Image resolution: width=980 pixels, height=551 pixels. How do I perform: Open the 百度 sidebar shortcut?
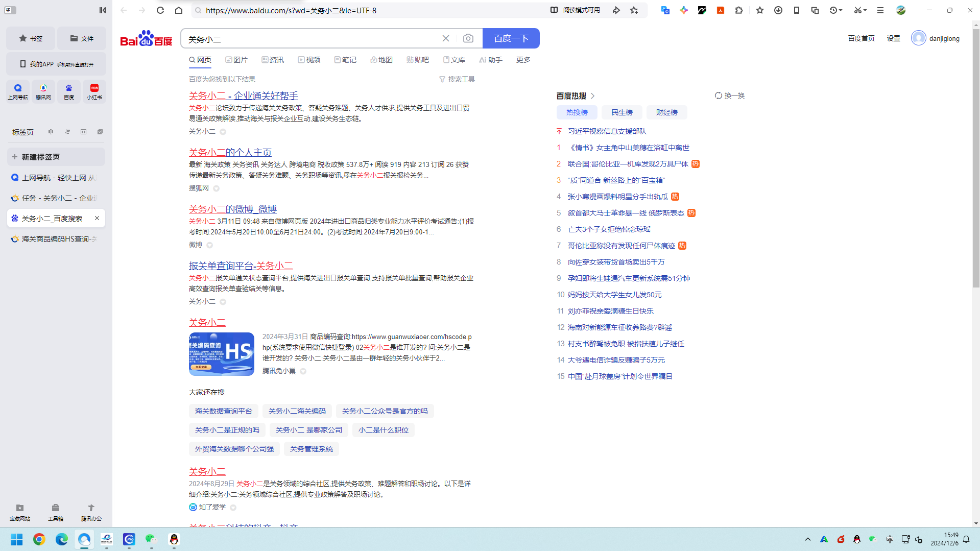(69, 91)
